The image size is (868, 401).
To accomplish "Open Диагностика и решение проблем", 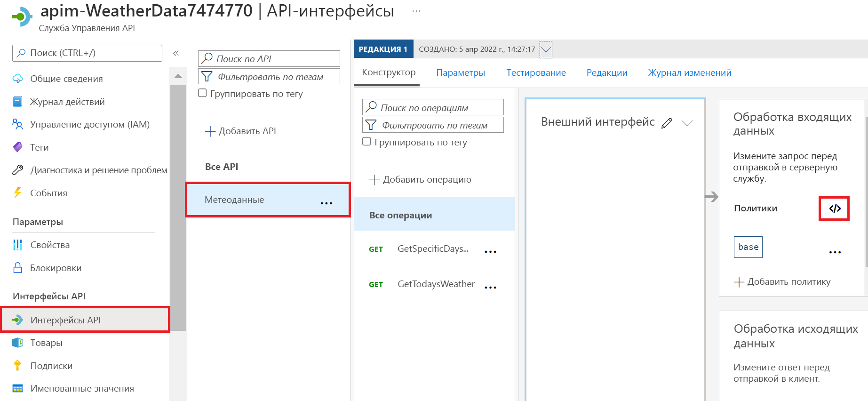I will 99,170.
